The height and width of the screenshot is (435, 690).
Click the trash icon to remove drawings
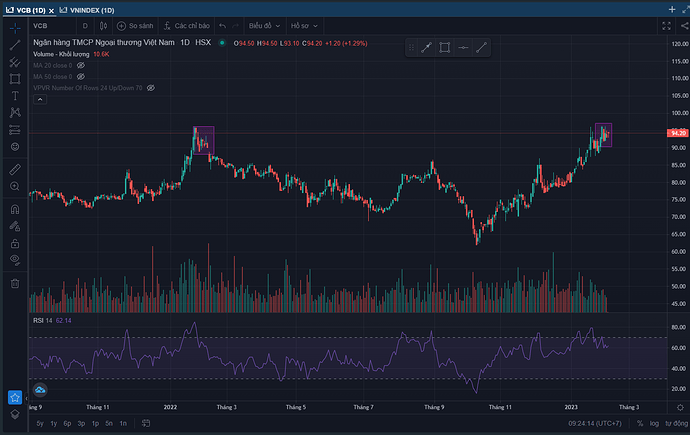(x=14, y=283)
